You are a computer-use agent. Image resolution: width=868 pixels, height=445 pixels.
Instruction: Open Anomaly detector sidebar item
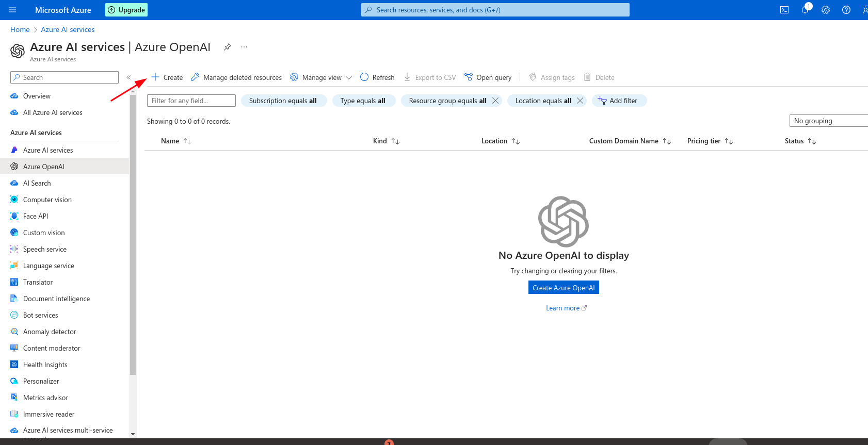tap(65, 332)
